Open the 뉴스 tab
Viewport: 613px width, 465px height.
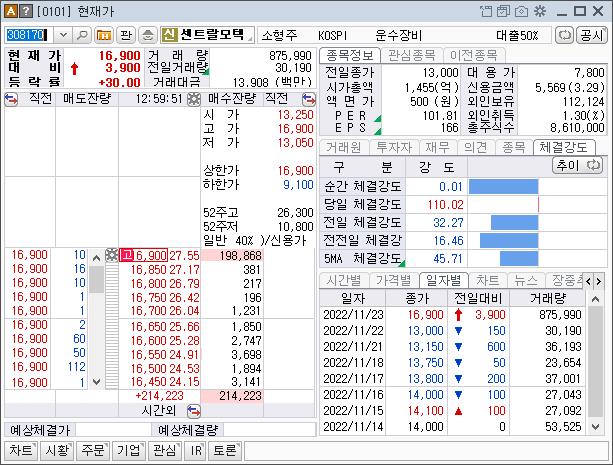(525, 280)
